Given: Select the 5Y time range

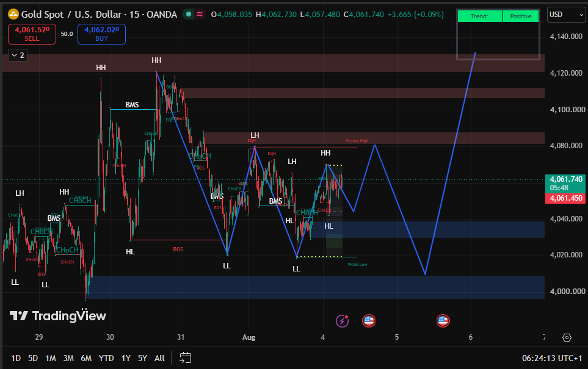Looking at the screenshot, I should click(x=142, y=358).
